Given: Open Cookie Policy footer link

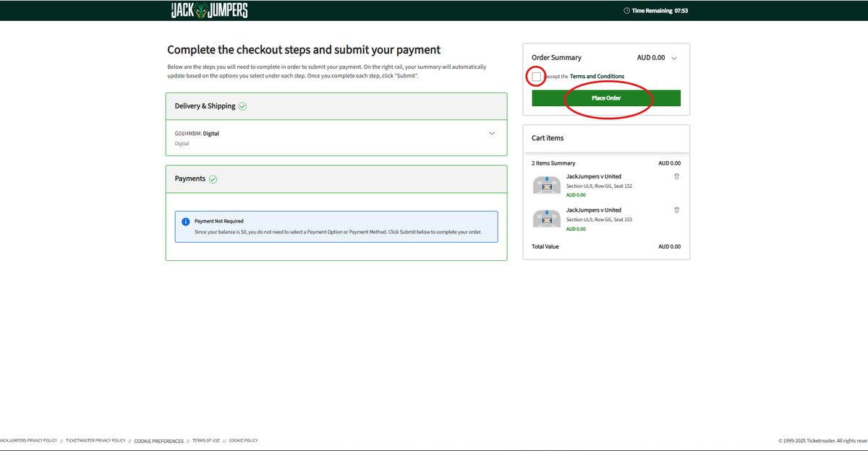Looking at the screenshot, I should pyautogui.click(x=243, y=440).
